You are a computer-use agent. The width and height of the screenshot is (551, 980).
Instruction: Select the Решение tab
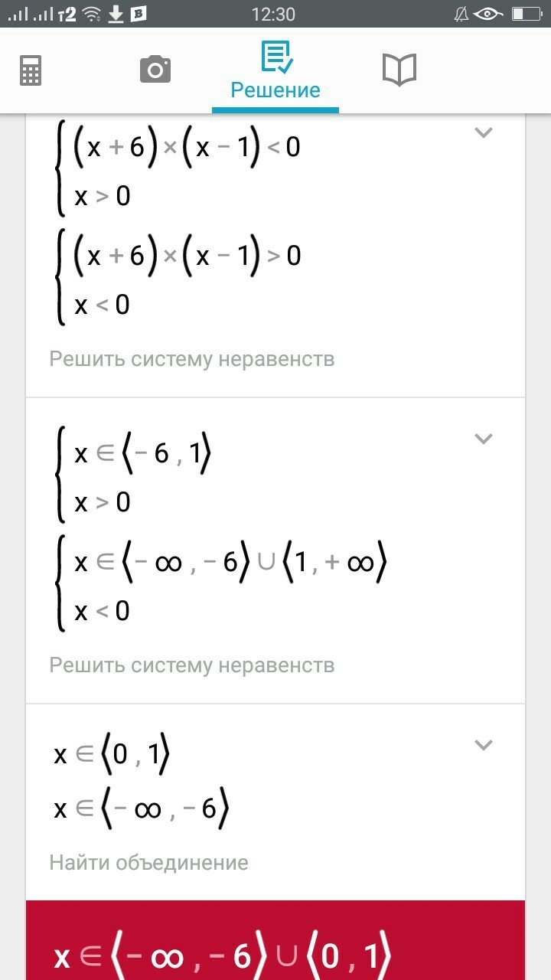click(x=275, y=74)
